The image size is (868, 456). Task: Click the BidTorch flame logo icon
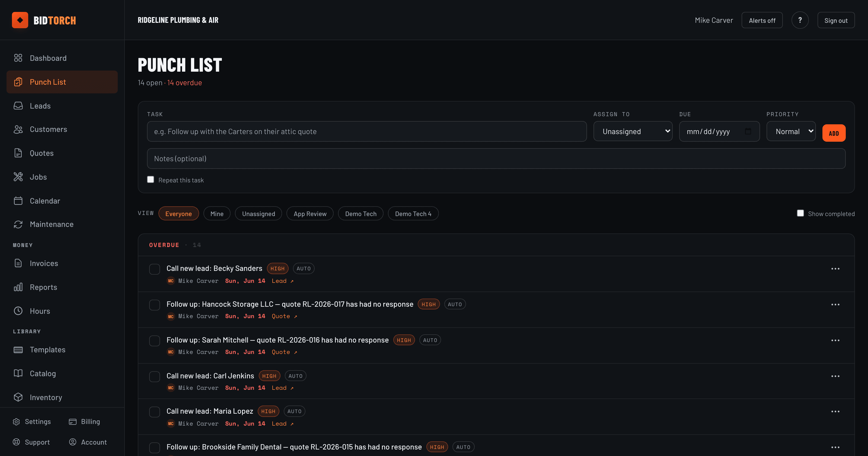point(20,20)
